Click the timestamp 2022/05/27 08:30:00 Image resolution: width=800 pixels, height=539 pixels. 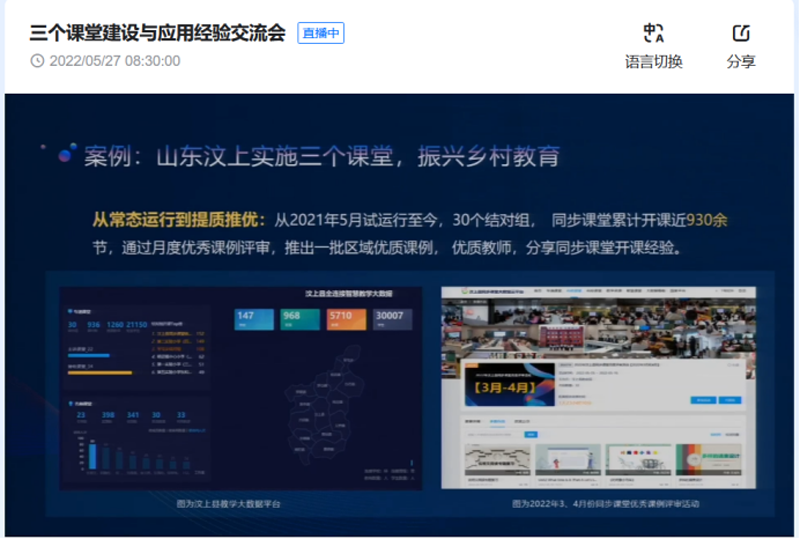click(115, 61)
